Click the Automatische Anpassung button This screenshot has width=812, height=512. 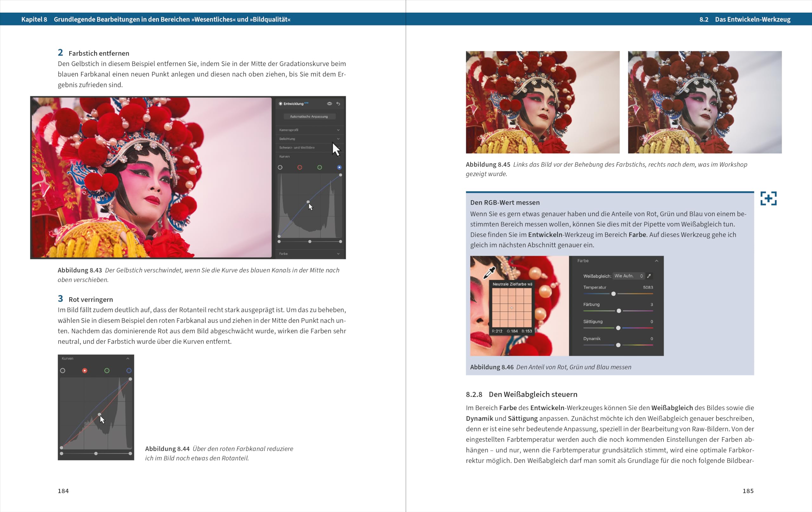pos(309,116)
